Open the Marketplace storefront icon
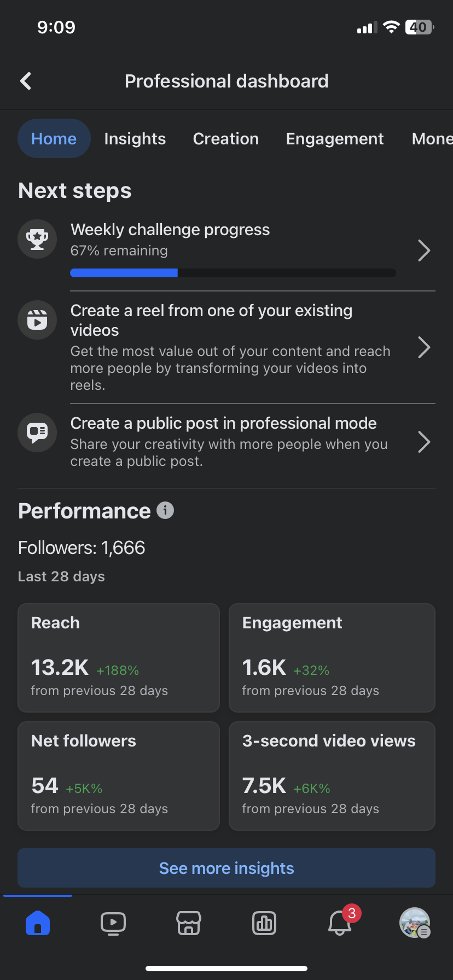Image resolution: width=453 pixels, height=980 pixels. [x=189, y=924]
